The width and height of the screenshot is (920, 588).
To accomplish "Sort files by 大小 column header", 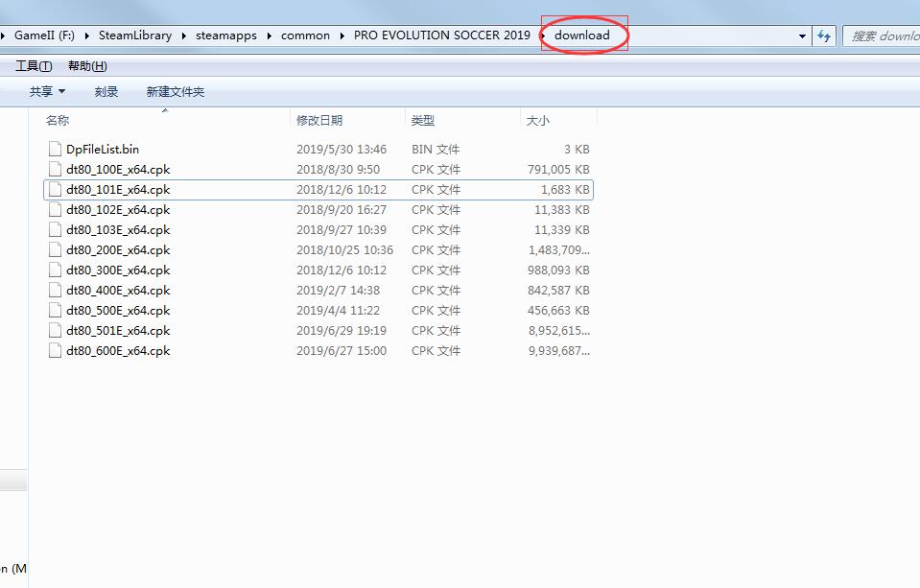I will (537, 121).
